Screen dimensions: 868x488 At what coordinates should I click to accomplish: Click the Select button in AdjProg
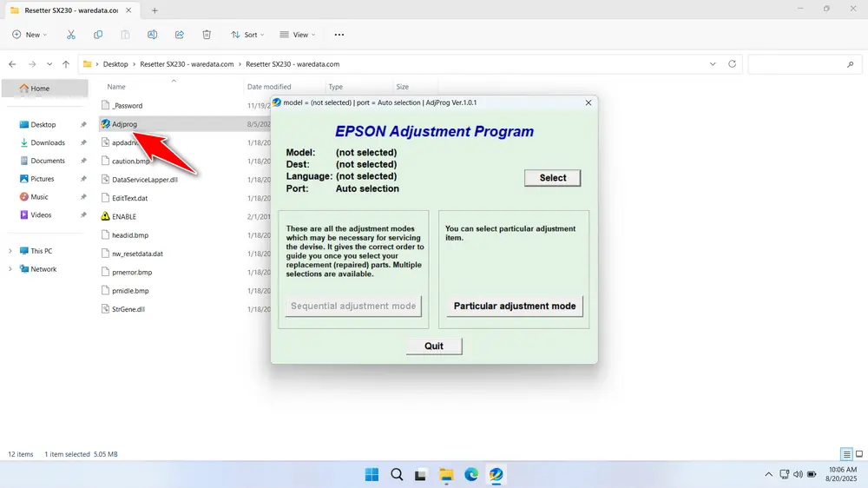tap(552, 178)
